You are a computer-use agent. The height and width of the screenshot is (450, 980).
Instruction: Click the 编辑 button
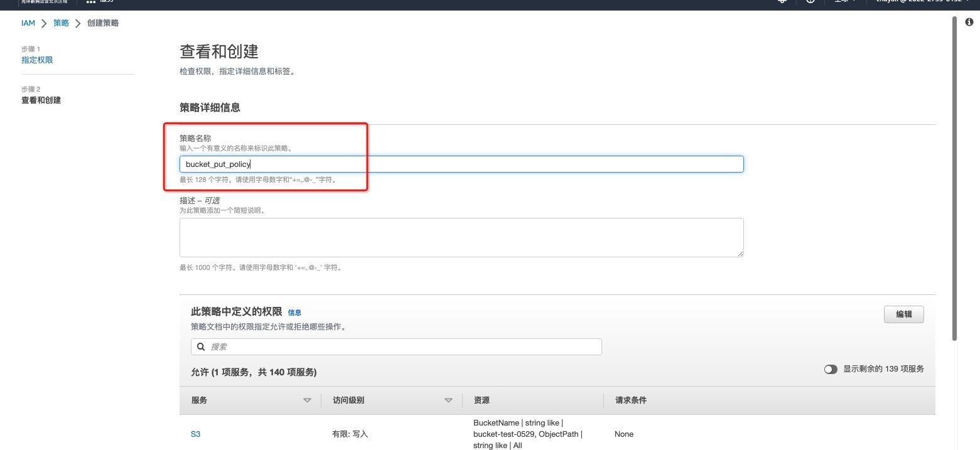[x=903, y=314]
